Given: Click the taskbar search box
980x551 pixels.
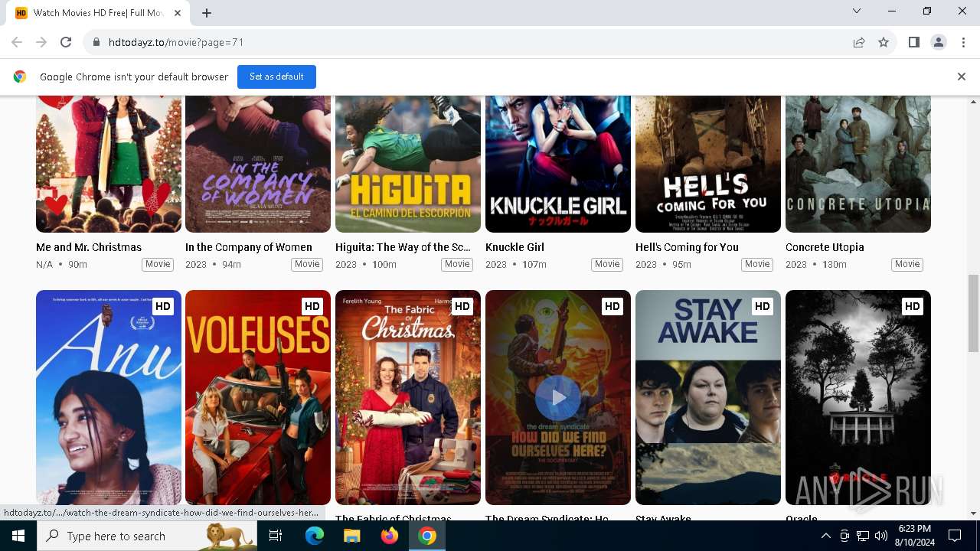Looking at the screenshot, I should [x=148, y=536].
